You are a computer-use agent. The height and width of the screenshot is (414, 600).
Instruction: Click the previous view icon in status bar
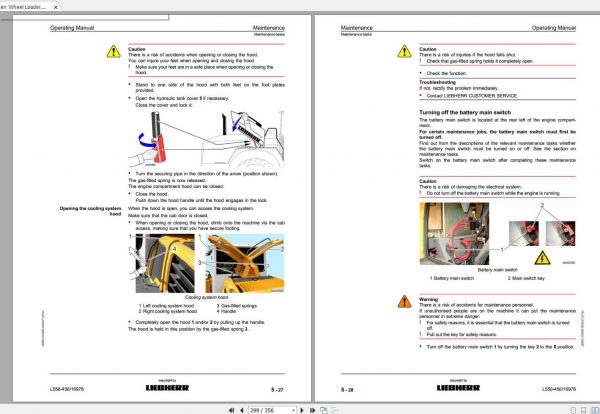click(x=324, y=410)
